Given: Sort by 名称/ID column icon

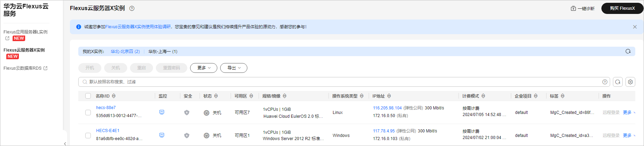Looking at the screenshot, I should (x=114, y=96).
